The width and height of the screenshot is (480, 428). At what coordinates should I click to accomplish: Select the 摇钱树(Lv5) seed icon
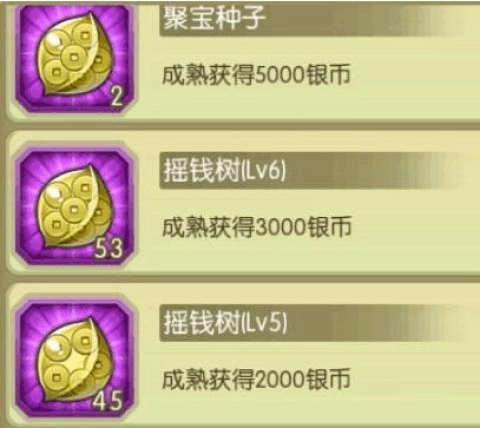[75, 360]
